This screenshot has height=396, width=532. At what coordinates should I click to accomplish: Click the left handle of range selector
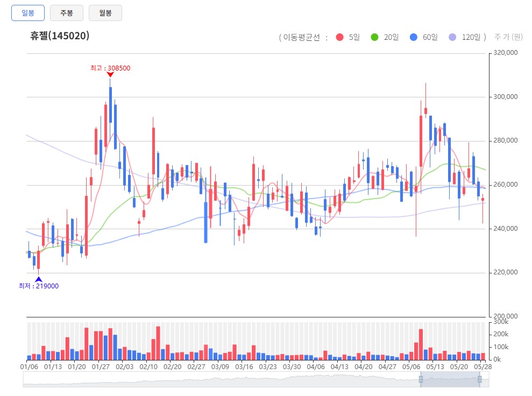(421, 379)
